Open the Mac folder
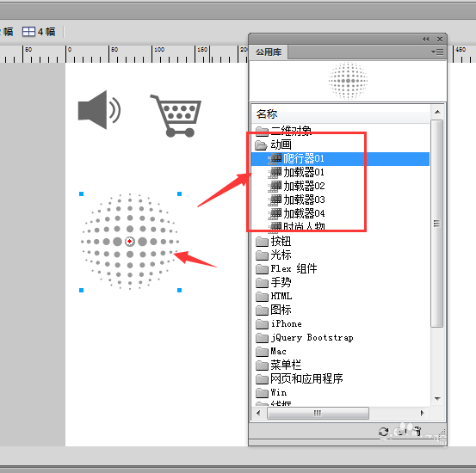This screenshot has width=476, height=473. pos(271,352)
